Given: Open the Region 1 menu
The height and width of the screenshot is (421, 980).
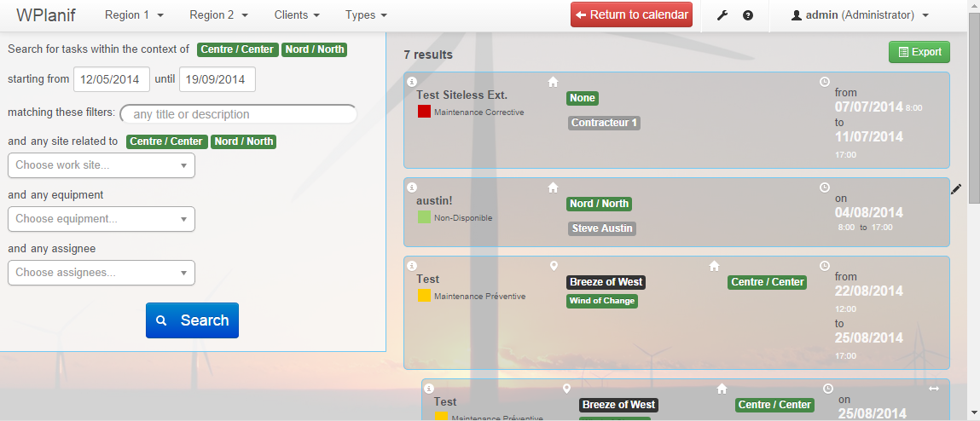Looking at the screenshot, I should point(134,15).
